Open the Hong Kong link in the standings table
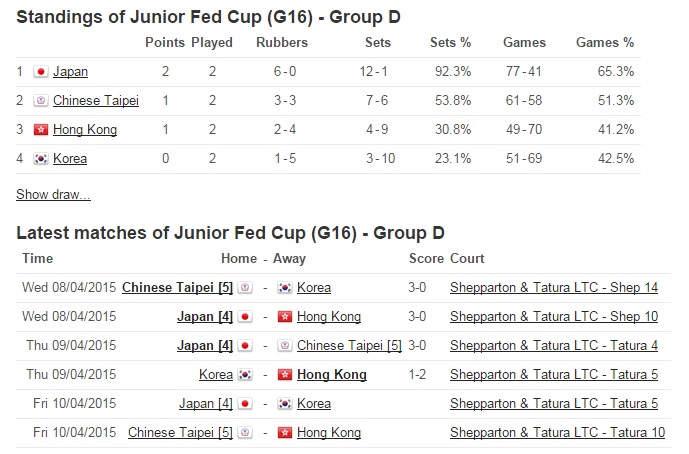Image resolution: width=689 pixels, height=454 pixels. point(85,129)
